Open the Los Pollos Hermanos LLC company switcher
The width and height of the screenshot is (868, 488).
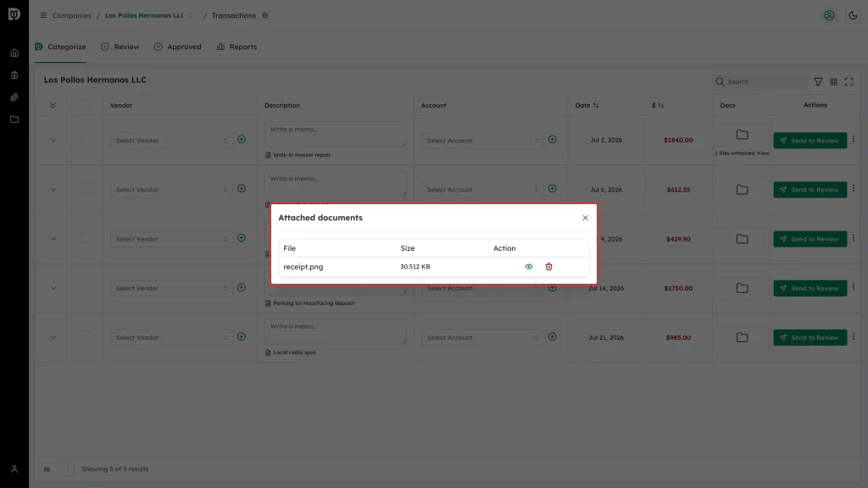(x=149, y=15)
